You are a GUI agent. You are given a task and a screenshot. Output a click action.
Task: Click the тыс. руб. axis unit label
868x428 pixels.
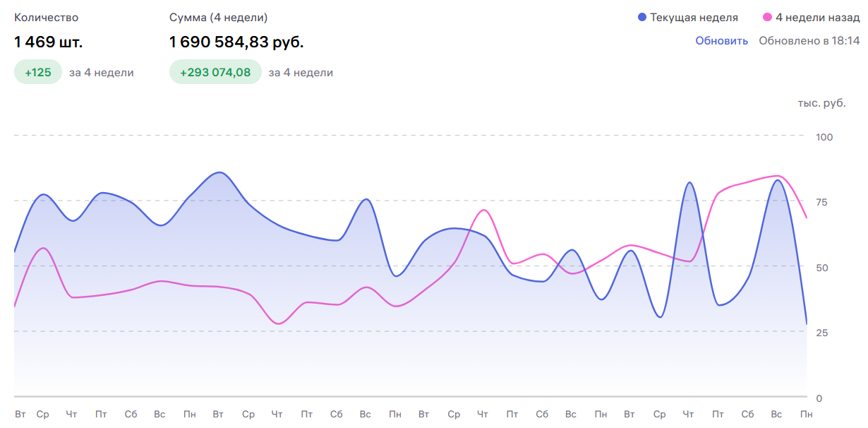pos(821,103)
